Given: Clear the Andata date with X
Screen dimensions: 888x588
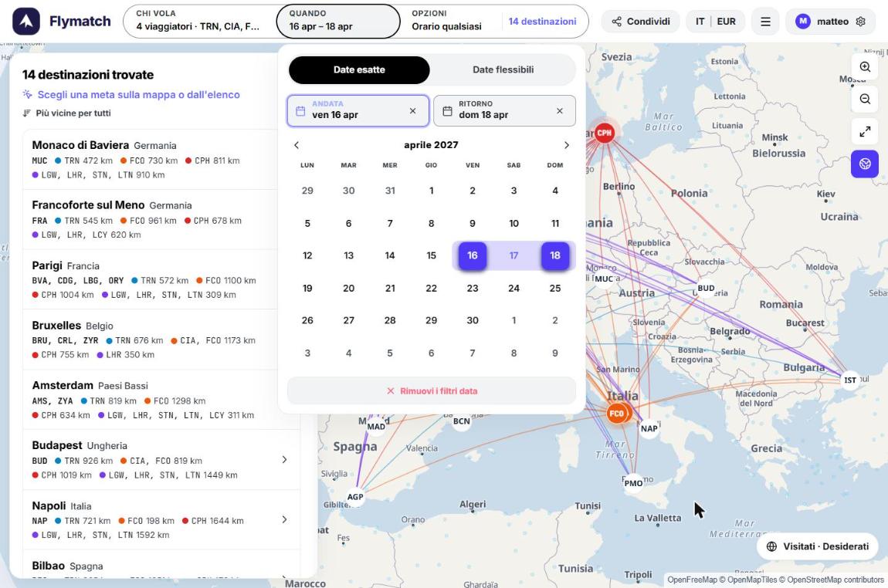Looking at the screenshot, I should pyautogui.click(x=413, y=111).
